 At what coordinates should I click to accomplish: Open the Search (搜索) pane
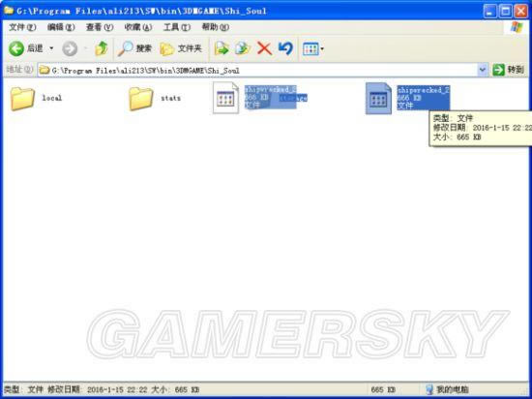click(x=134, y=48)
